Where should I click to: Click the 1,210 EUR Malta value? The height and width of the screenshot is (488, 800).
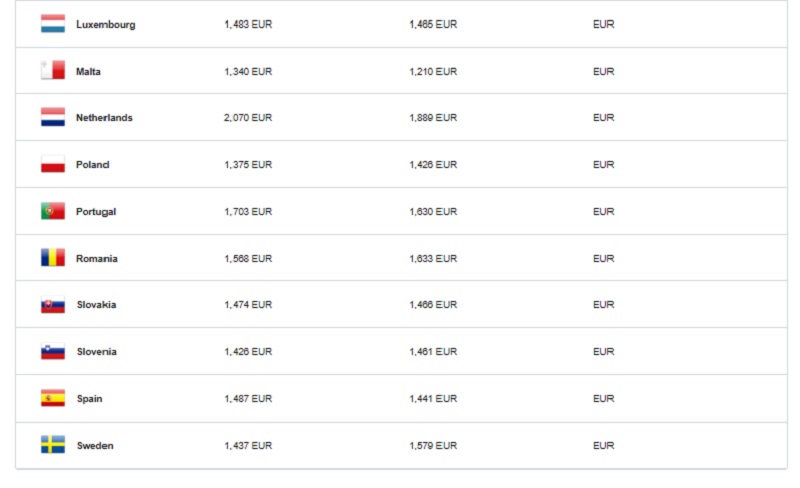tap(433, 72)
